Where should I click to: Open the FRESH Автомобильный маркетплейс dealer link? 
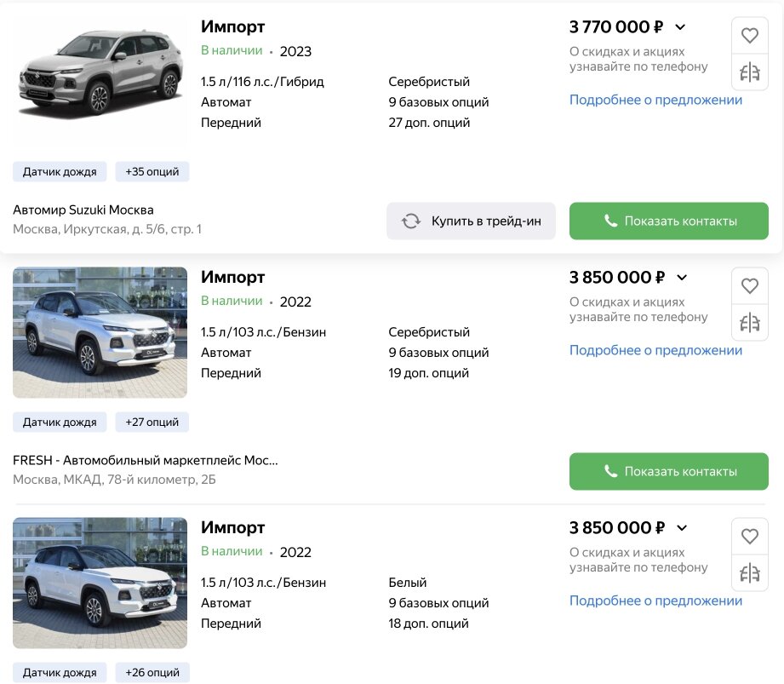(146, 461)
